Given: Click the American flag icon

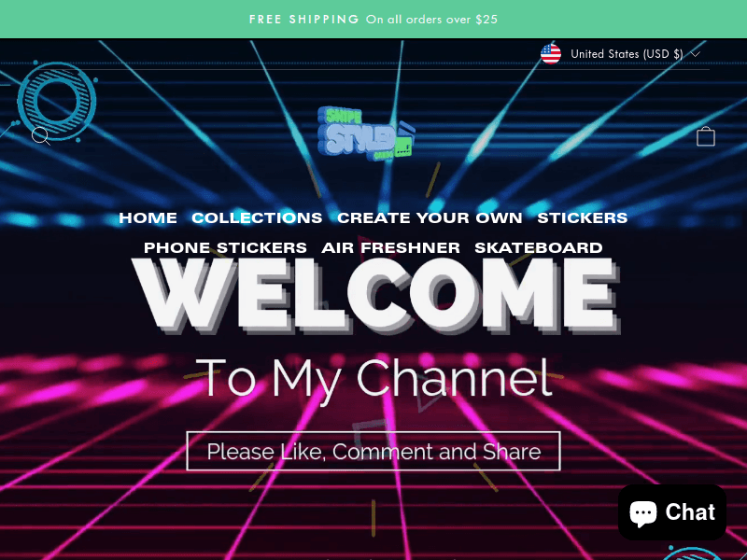Looking at the screenshot, I should pos(551,53).
